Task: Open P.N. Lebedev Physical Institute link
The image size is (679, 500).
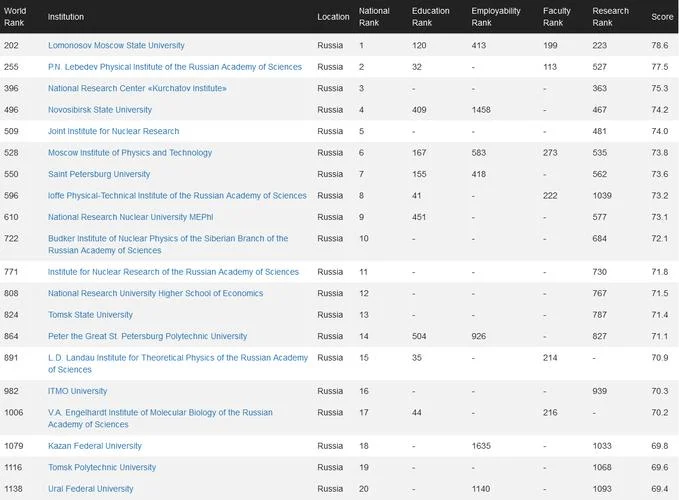Action: pyautogui.click(x=175, y=67)
